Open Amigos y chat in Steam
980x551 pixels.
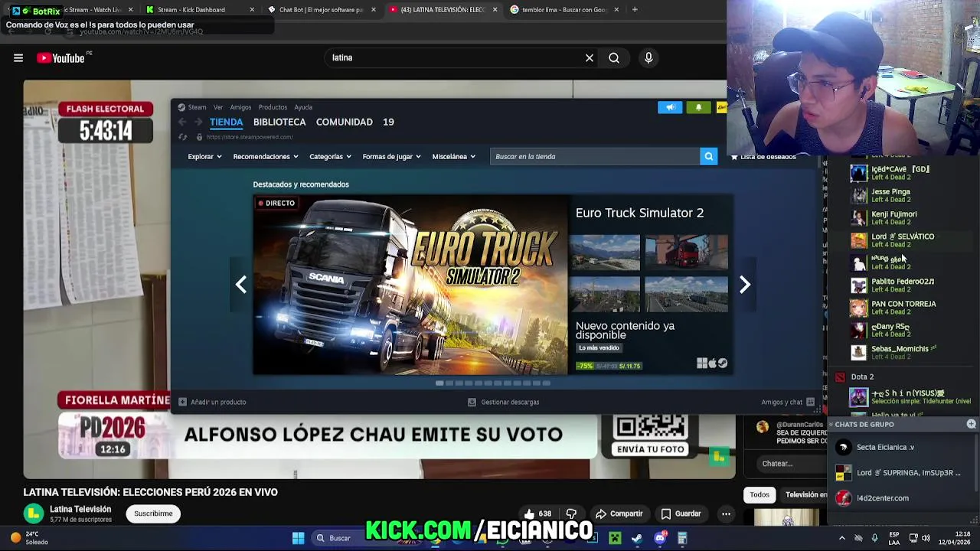point(787,402)
